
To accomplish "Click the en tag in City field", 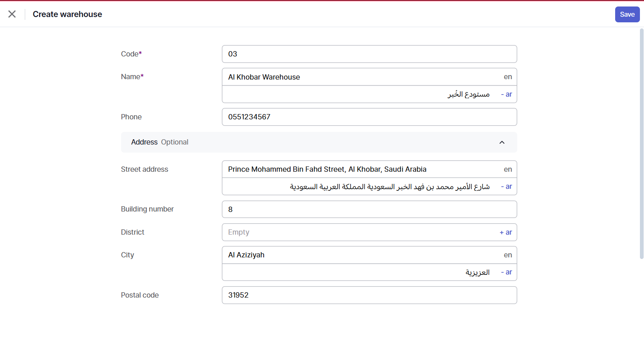I will pyautogui.click(x=508, y=255).
